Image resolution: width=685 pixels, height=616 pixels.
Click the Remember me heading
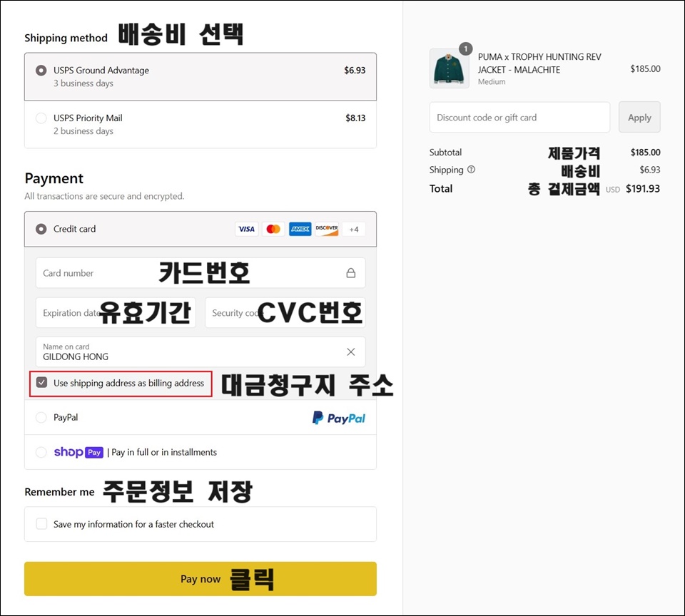(59, 492)
